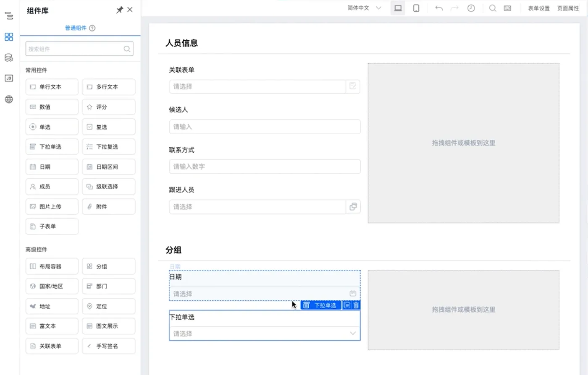Image resolution: width=588 pixels, height=375 pixels.
Task: Select the 复选 checkbox component
Action: coord(108,127)
